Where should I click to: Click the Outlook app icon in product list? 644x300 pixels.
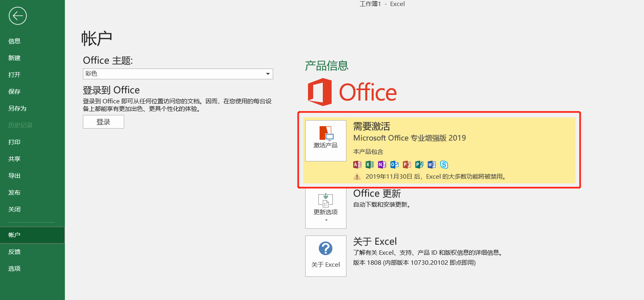pos(394,165)
